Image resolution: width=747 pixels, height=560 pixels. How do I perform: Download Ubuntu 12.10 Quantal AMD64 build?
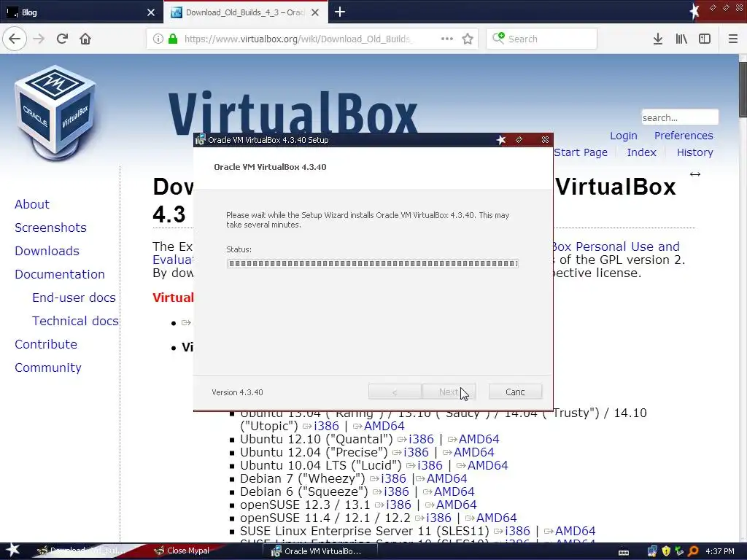click(x=479, y=439)
